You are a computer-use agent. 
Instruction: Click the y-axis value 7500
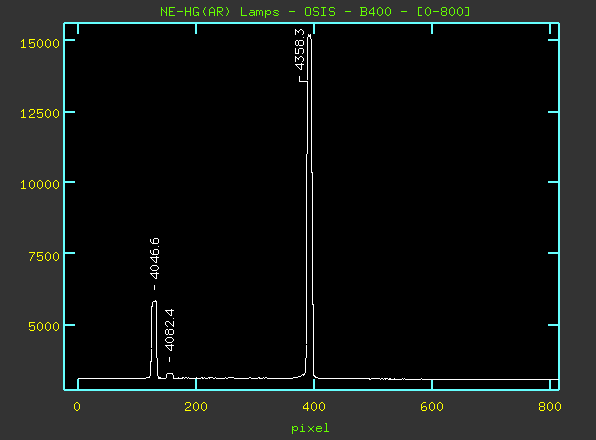[44, 256]
